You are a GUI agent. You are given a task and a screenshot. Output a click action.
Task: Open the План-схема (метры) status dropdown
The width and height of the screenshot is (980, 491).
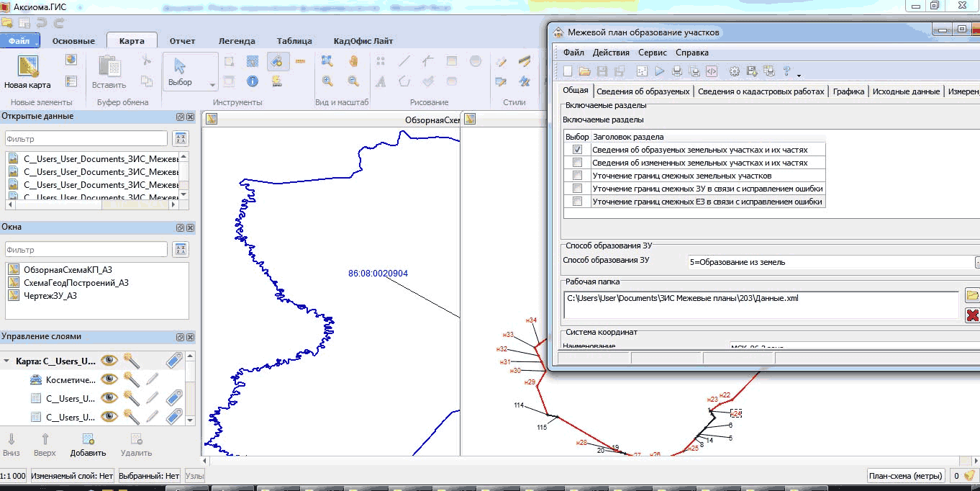coord(904,476)
